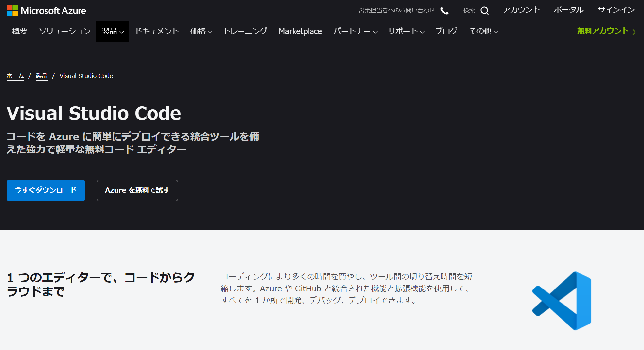The width and height of the screenshot is (644, 350).
Task: Expand the 製品 dropdown menu
Action: point(112,31)
